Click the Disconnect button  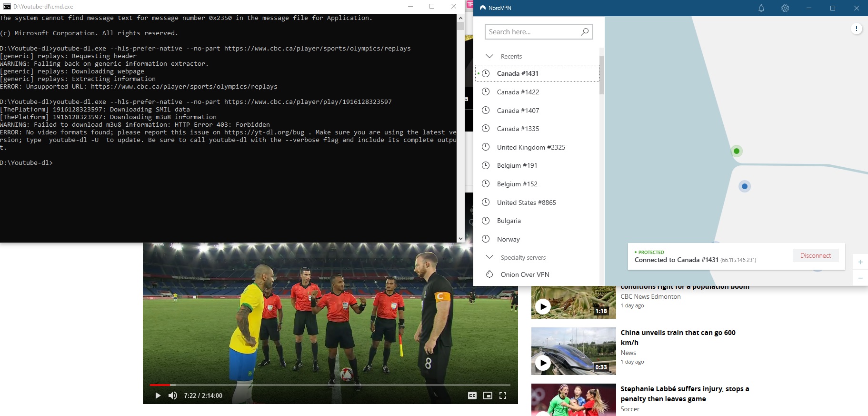coord(816,255)
